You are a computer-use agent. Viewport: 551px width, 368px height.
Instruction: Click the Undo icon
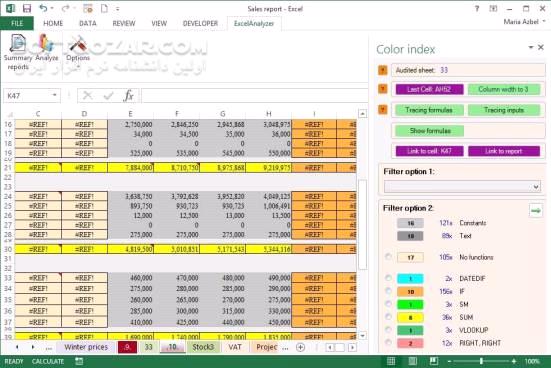point(43,8)
